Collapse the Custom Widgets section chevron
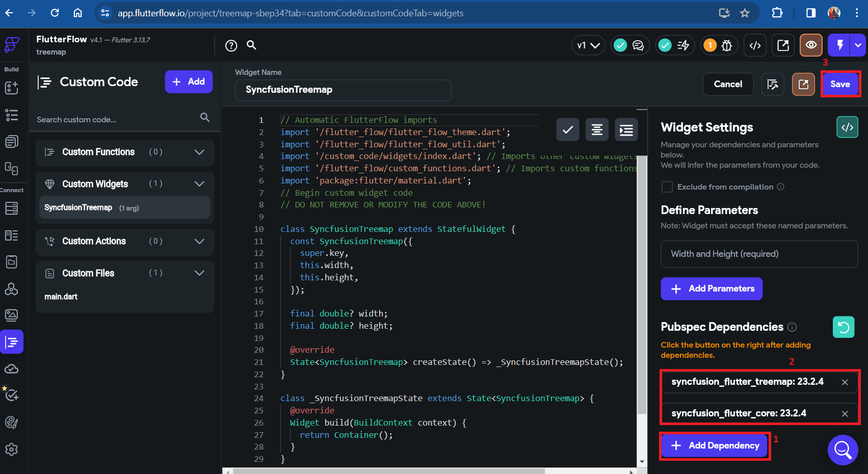This screenshot has height=474, width=868. tap(199, 184)
